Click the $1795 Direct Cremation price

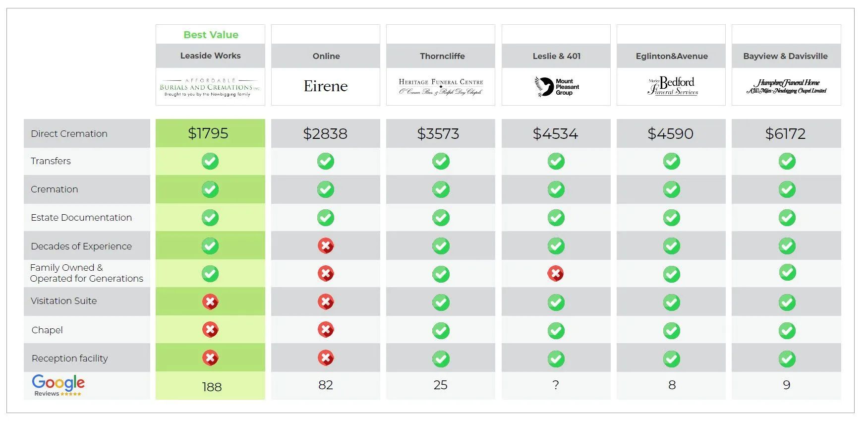tap(208, 133)
